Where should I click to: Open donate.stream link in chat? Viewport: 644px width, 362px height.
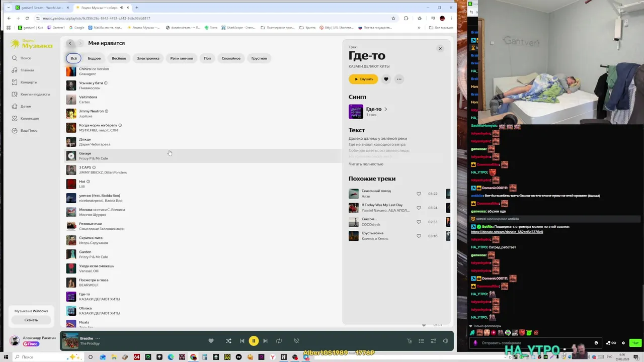507,232
